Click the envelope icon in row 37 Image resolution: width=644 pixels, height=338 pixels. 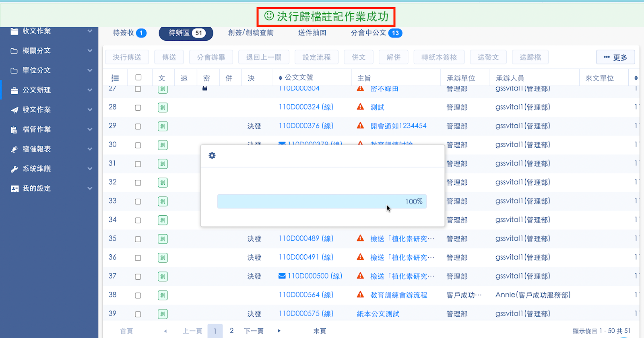coord(282,276)
